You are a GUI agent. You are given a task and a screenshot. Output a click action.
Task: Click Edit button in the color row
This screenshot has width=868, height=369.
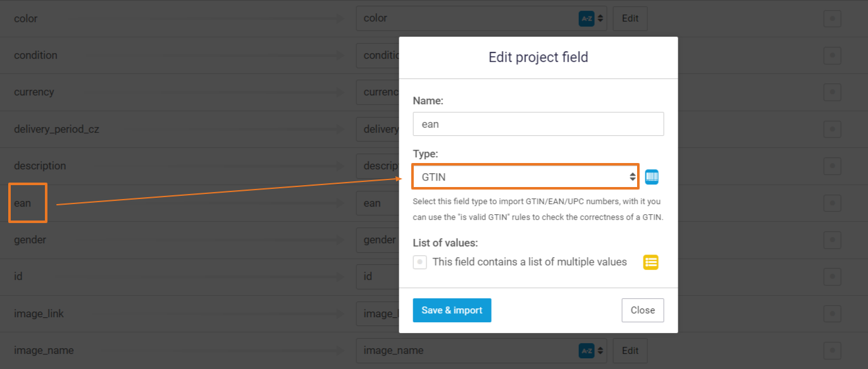tap(630, 18)
